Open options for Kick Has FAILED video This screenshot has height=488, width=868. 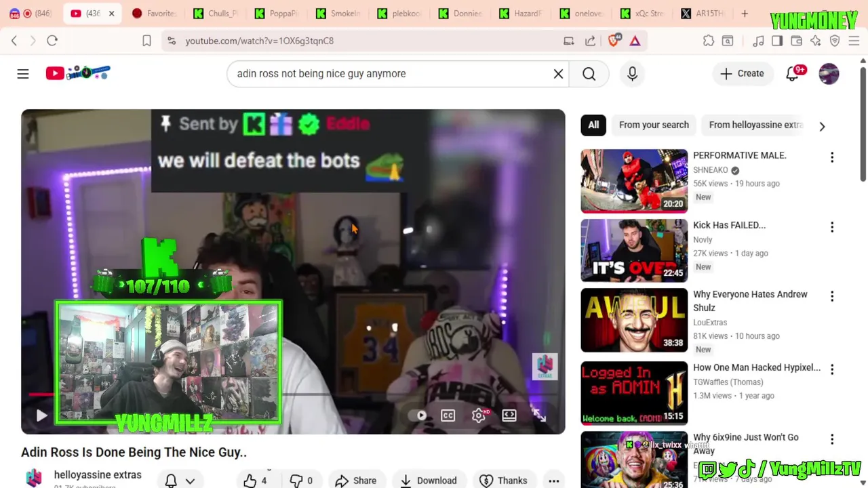832,227
